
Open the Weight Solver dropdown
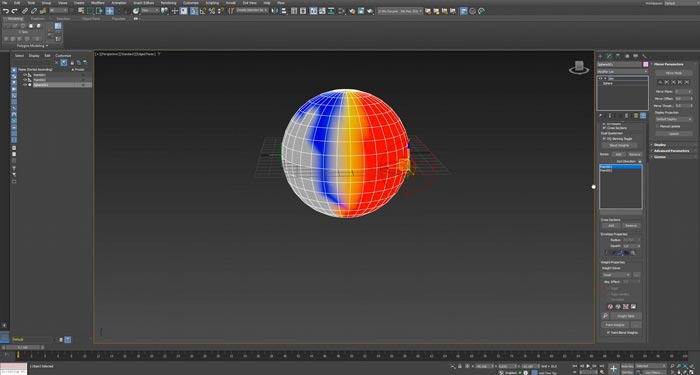coord(617,275)
